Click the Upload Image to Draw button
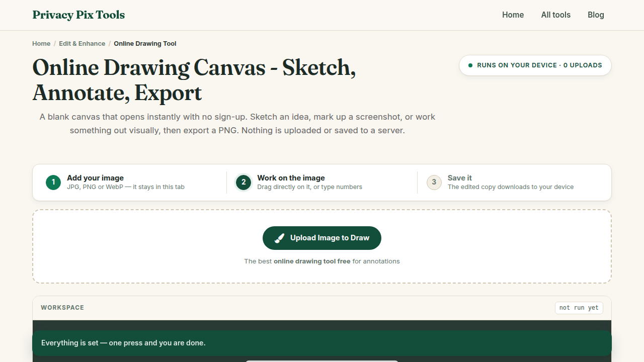 tap(322, 238)
